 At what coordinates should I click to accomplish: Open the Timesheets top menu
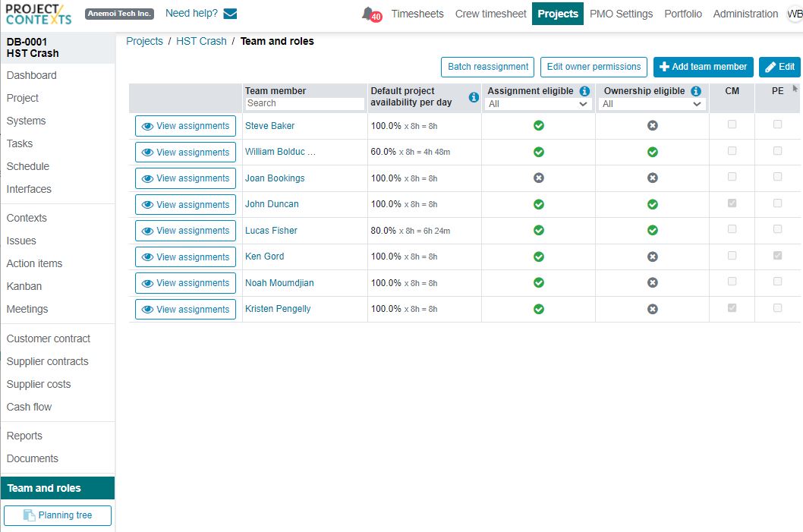(x=417, y=14)
